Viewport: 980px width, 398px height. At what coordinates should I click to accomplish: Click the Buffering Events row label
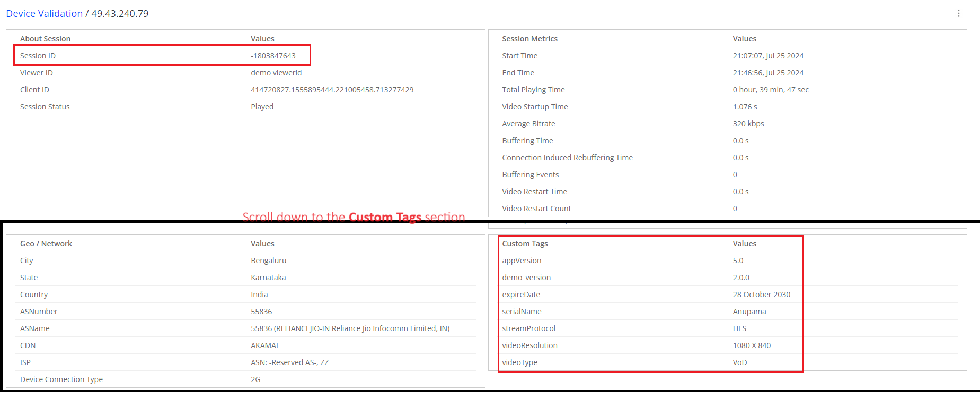click(530, 175)
